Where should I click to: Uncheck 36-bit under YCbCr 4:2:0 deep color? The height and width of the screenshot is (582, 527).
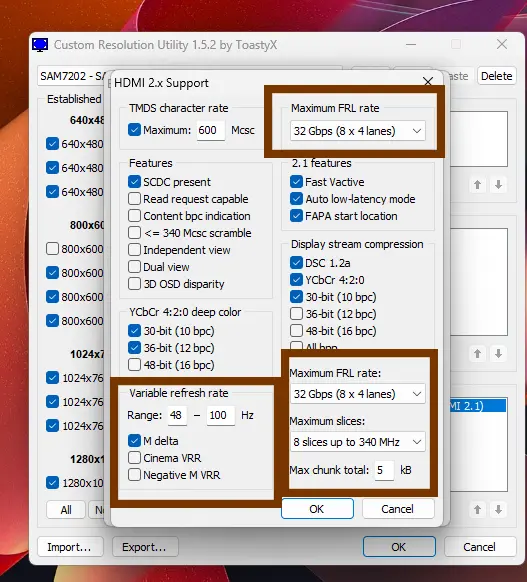(x=134, y=348)
